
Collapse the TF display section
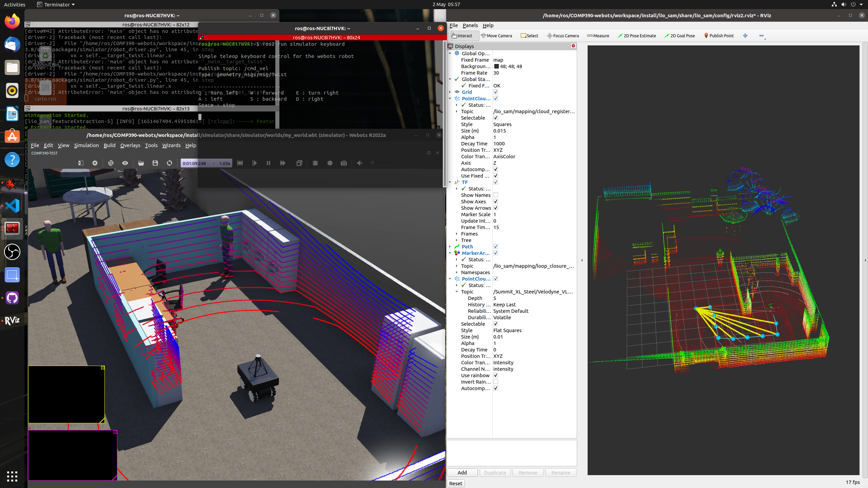[450, 182]
